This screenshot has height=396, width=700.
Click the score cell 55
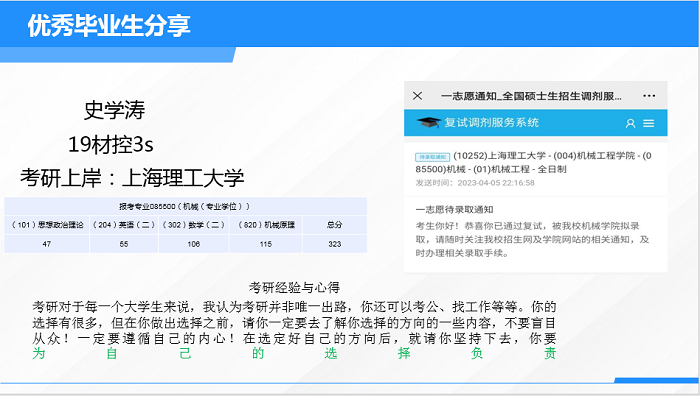(124, 244)
